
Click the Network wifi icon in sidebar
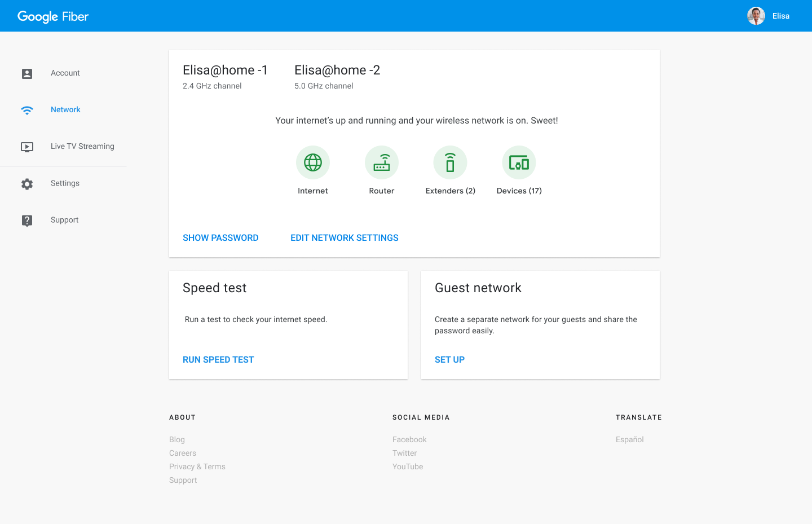click(27, 110)
